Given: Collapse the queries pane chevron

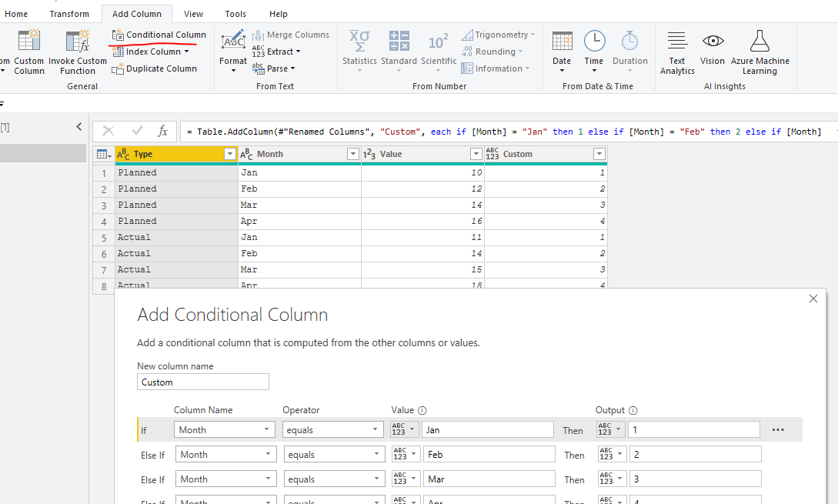Looking at the screenshot, I should click(x=79, y=127).
